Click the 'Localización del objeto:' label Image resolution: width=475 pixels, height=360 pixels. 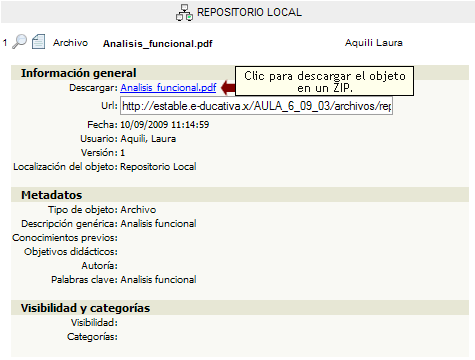pos(65,167)
